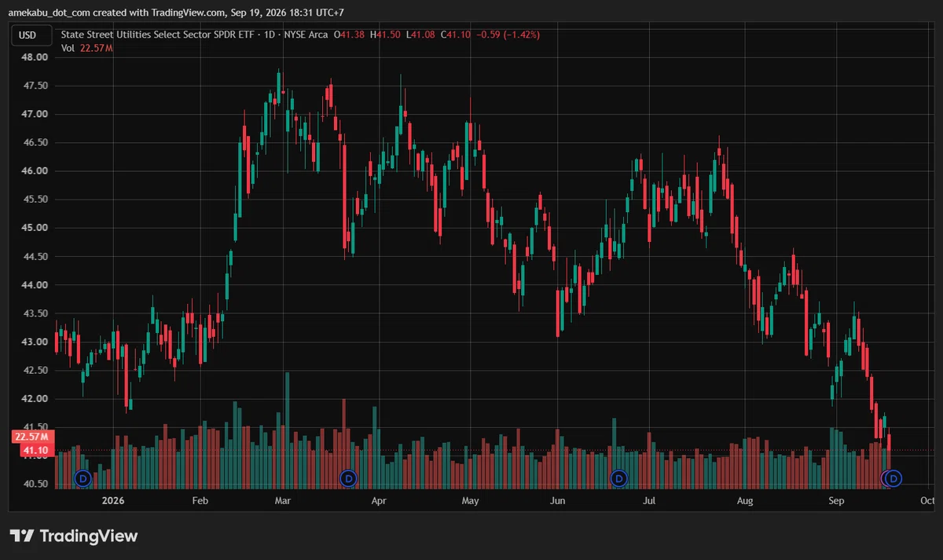
Task: Click the red 41.10 last price label
Action: click(31, 450)
